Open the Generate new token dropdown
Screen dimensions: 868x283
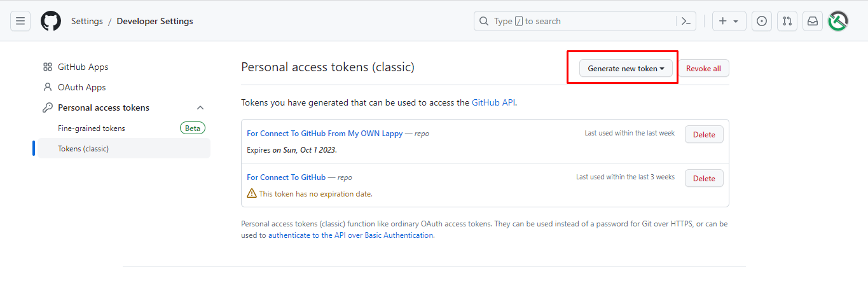pos(626,68)
